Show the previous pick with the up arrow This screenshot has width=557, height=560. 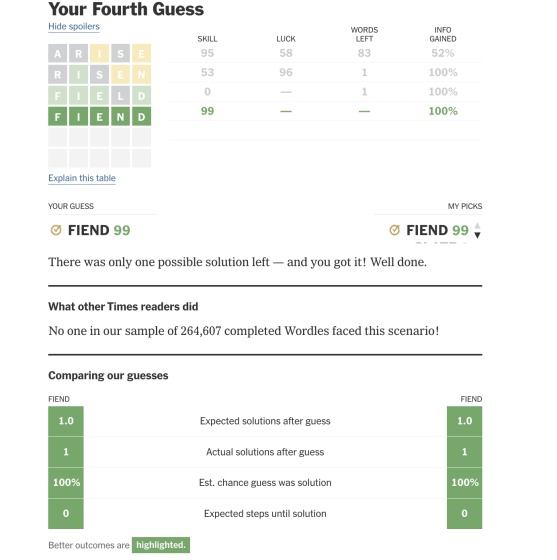pos(477,226)
